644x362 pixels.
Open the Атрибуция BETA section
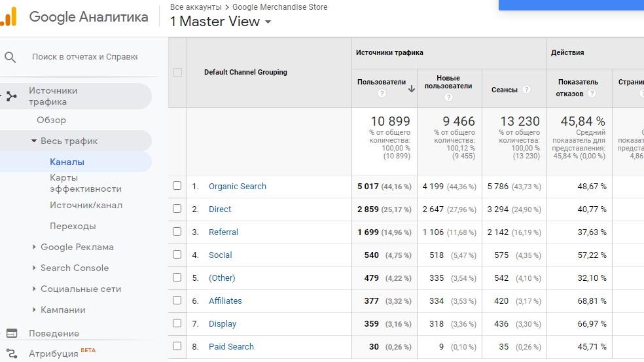[x=62, y=353]
